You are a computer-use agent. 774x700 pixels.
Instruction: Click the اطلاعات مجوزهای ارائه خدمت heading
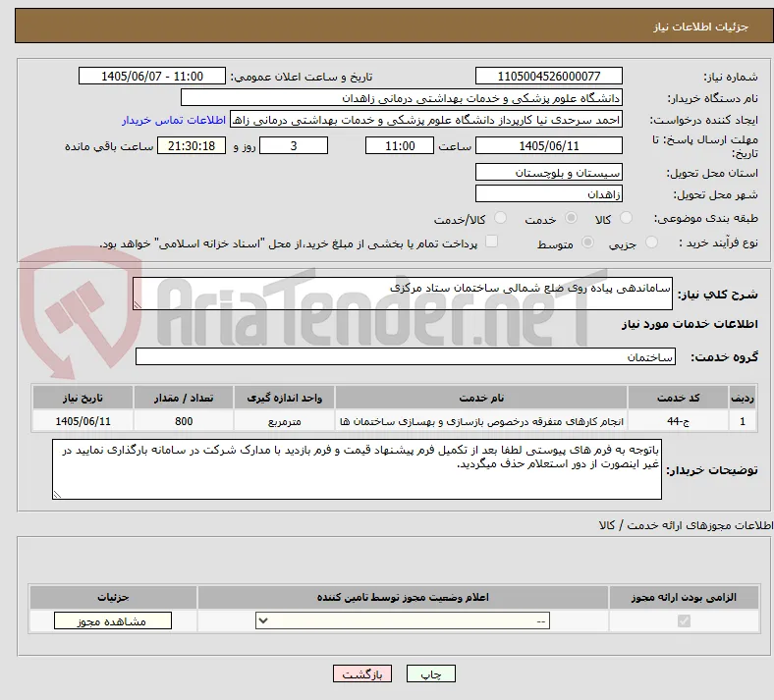(687, 525)
